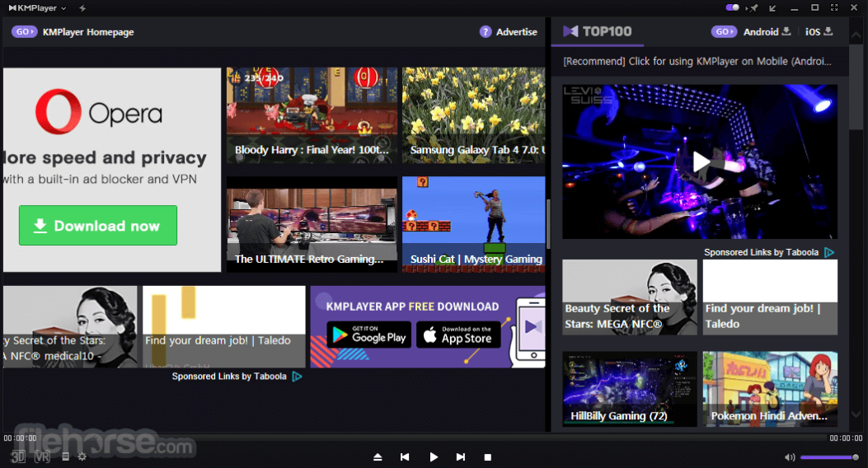Click the iOS download arrow icon

click(x=828, y=31)
